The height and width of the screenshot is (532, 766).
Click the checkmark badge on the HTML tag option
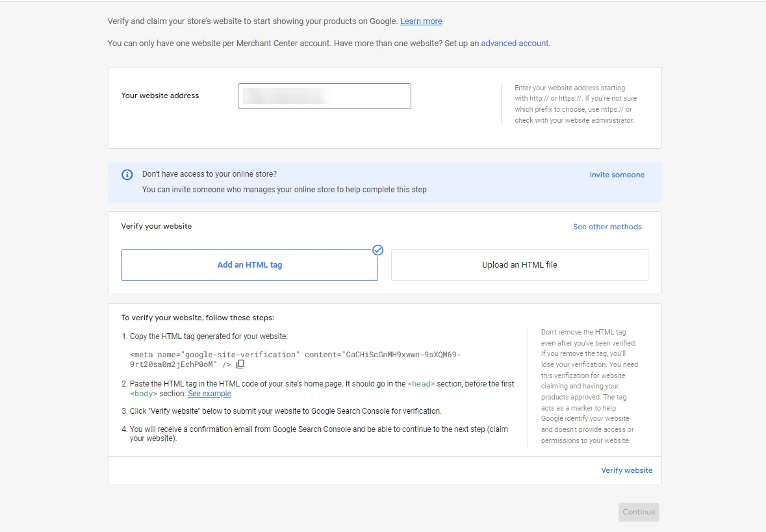[377, 250]
